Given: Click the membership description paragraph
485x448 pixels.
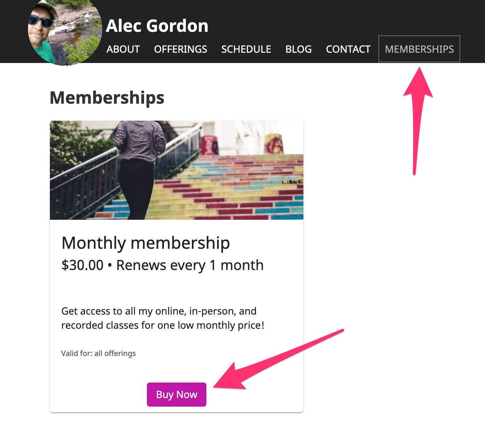Looking at the screenshot, I should pos(163,318).
